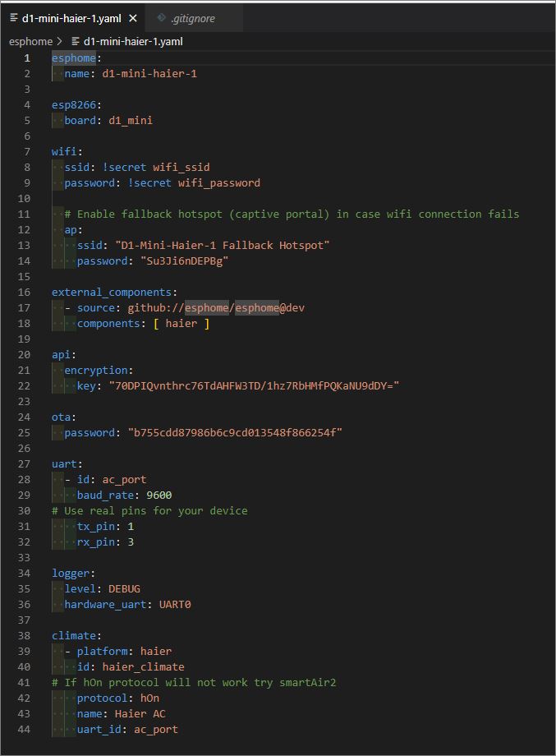This screenshot has width=556, height=756.
Task: Switch to the .gitignore tab
Action: 192,18
